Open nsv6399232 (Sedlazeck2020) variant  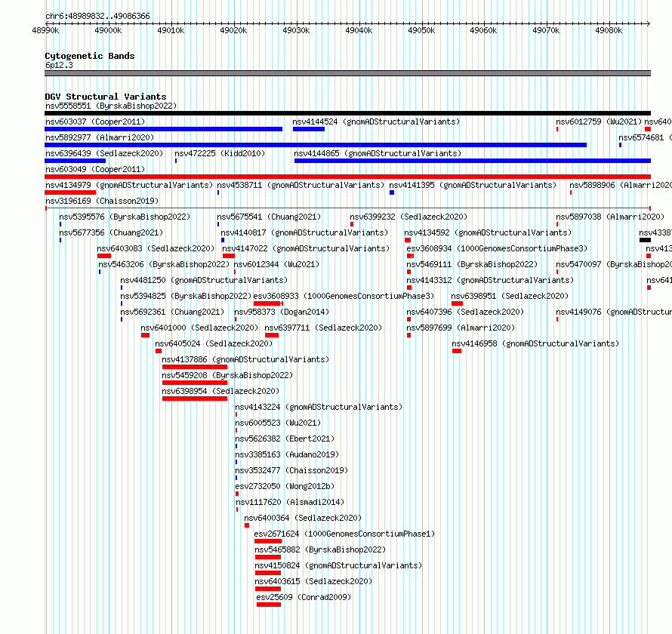tap(408, 217)
